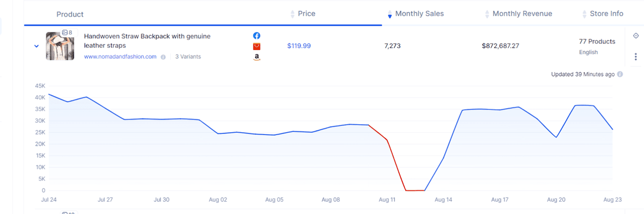Screen dimensions: 644x214
Task: Click the 3 Variants label
Action: point(188,56)
